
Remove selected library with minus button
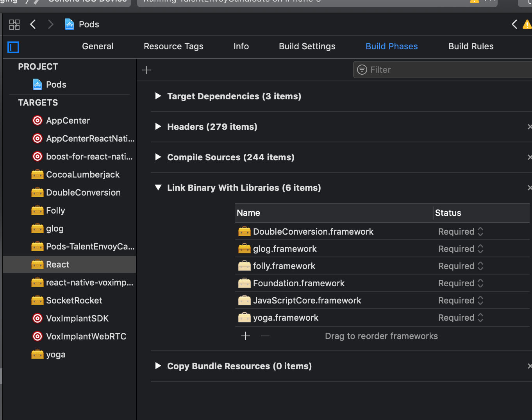[x=265, y=336]
